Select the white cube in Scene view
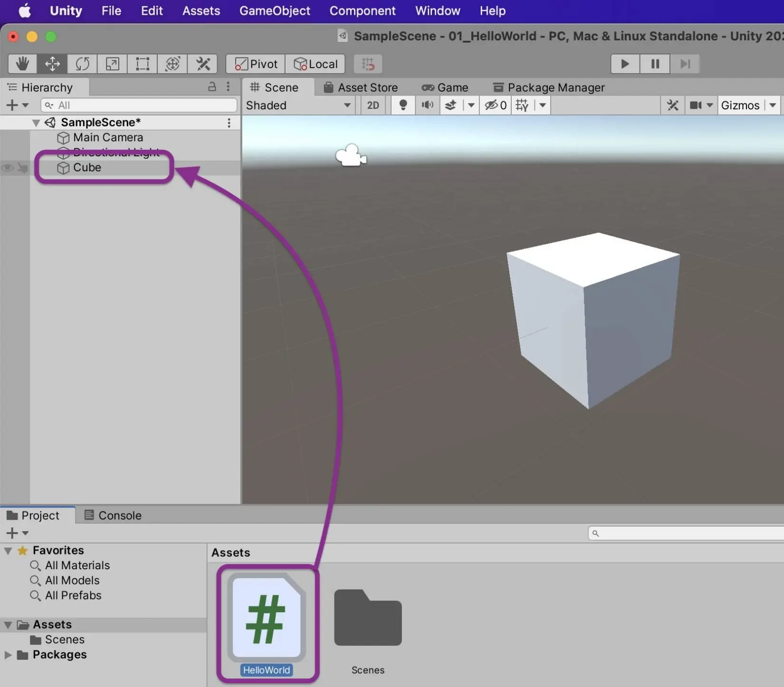 [x=593, y=321]
